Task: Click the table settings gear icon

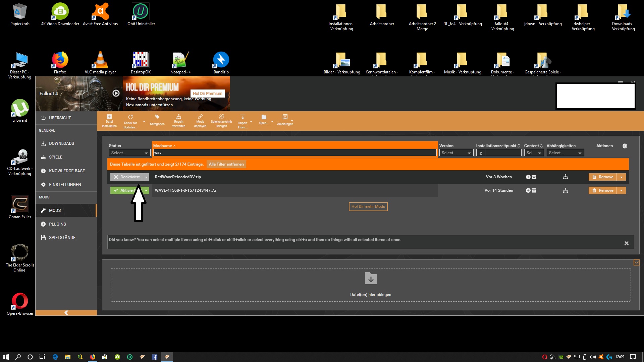Action: tap(625, 146)
